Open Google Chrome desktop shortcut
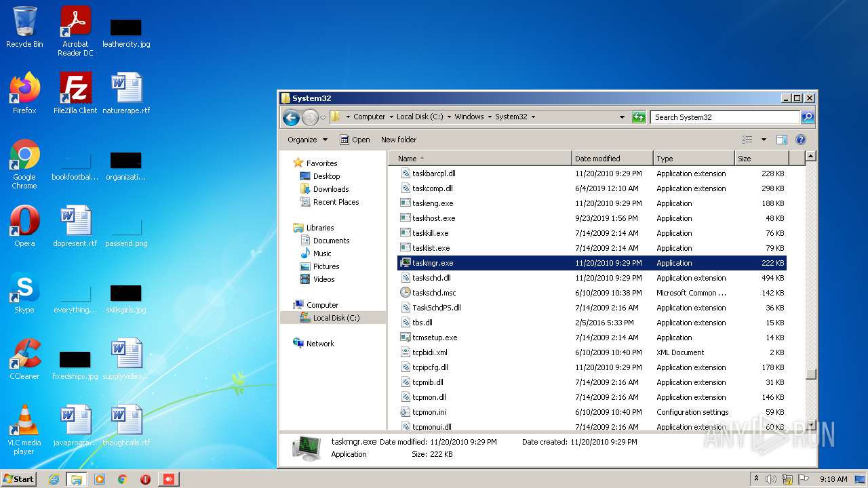The image size is (868, 488). pos(24,165)
